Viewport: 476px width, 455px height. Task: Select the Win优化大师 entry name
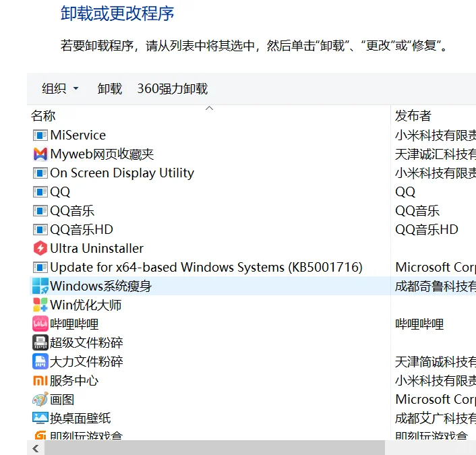pyautogui.click(x=86, y=305)
